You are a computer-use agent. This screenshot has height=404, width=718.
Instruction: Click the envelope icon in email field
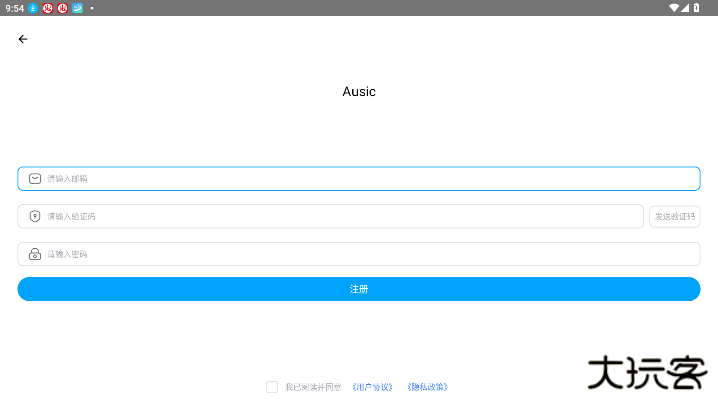point(35,179)
